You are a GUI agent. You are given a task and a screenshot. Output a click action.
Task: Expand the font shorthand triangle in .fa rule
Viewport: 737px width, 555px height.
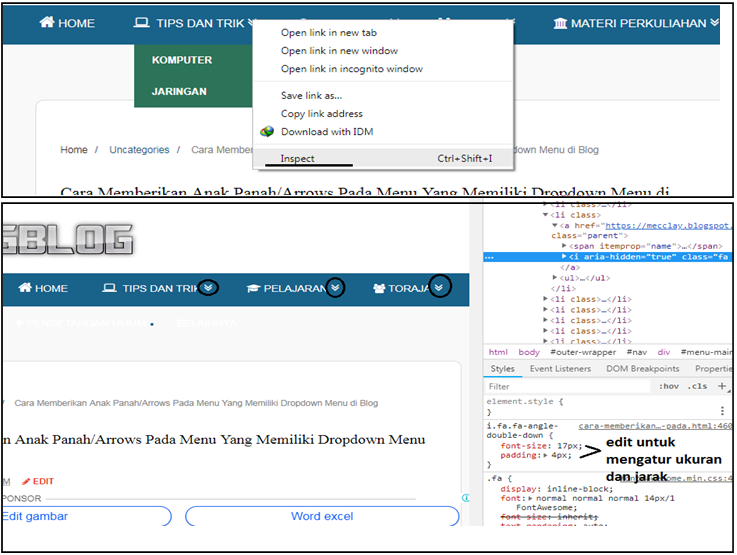pyautogui.click(x=530, y=498)
